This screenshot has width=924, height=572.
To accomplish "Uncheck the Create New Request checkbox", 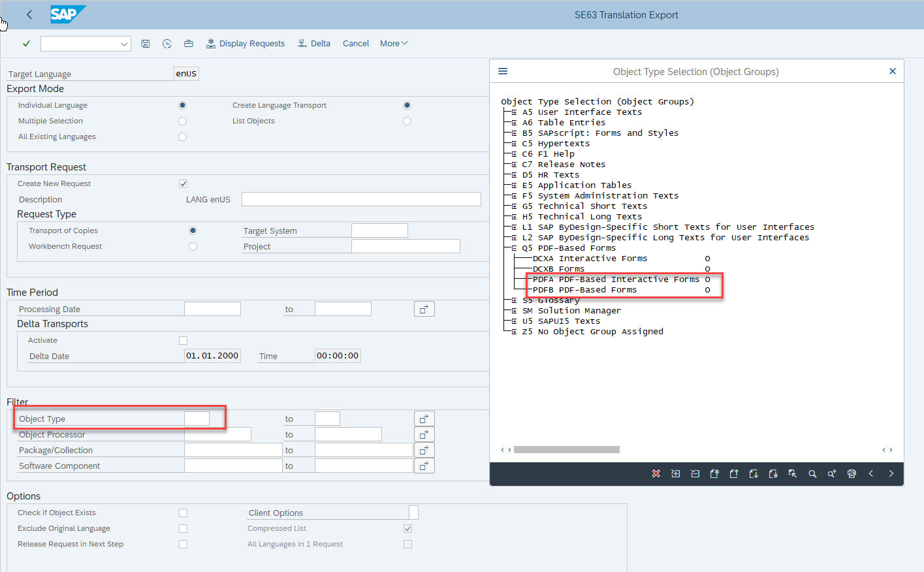I will (x=183, y=183).
